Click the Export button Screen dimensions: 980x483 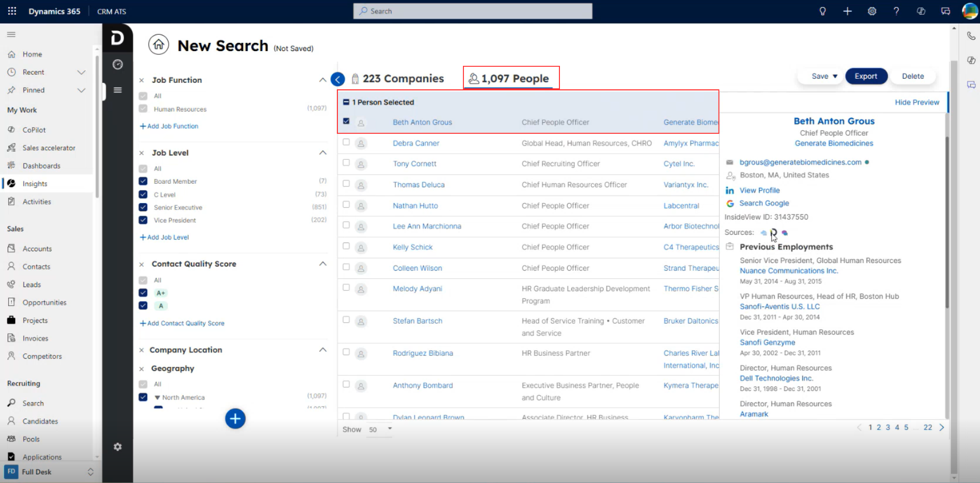(866, 76)
